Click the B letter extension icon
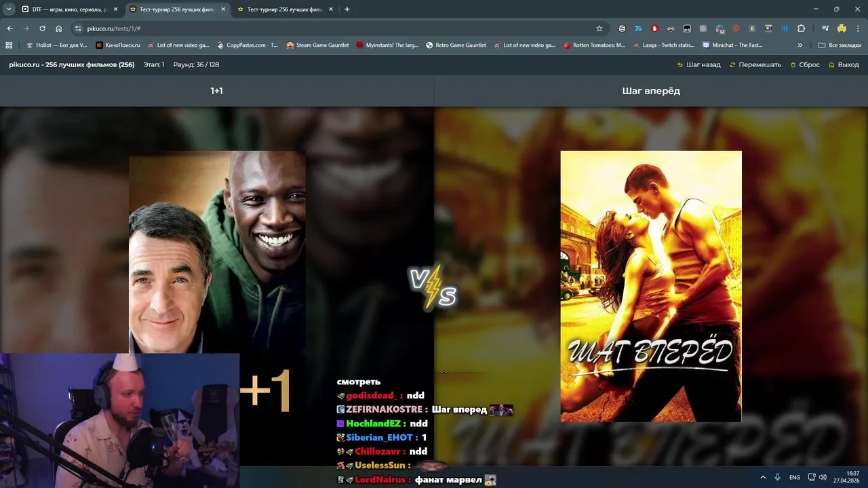Screen dimensions: 868x488 (x=752, y=28)
